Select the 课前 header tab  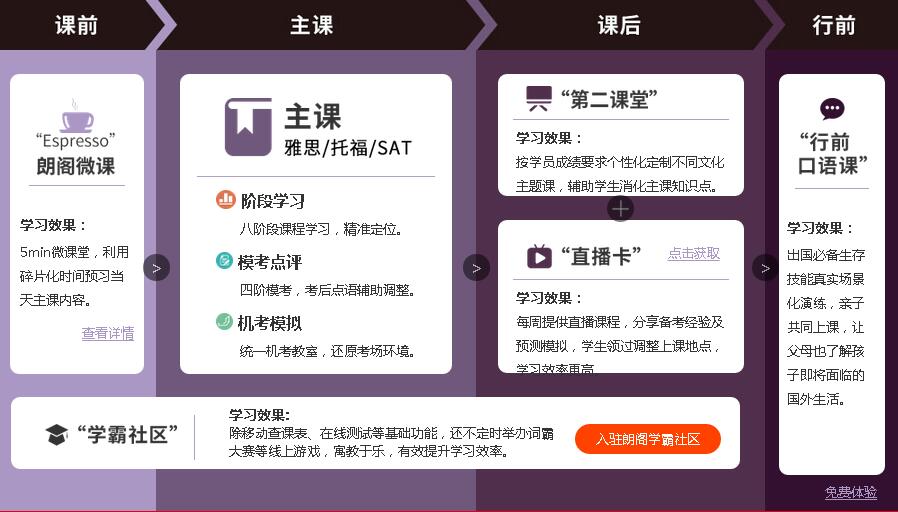[x=76, y=25]
